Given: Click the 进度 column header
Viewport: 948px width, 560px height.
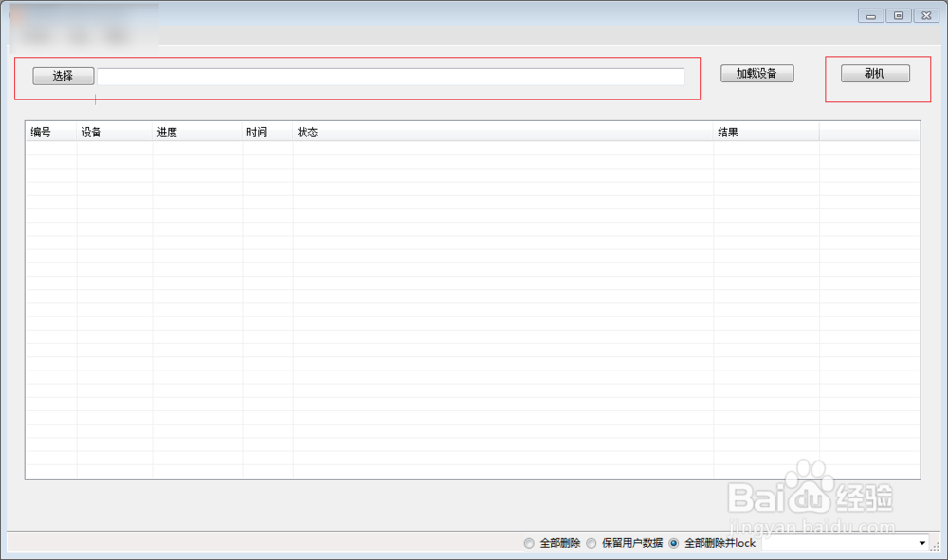Looking at the screenshot, I should [x=167, y=132].
